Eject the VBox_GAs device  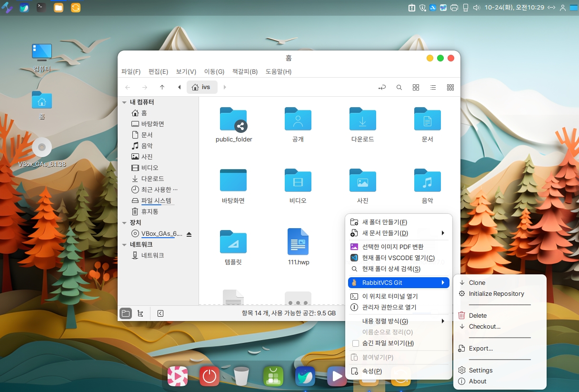pos(189,234)
